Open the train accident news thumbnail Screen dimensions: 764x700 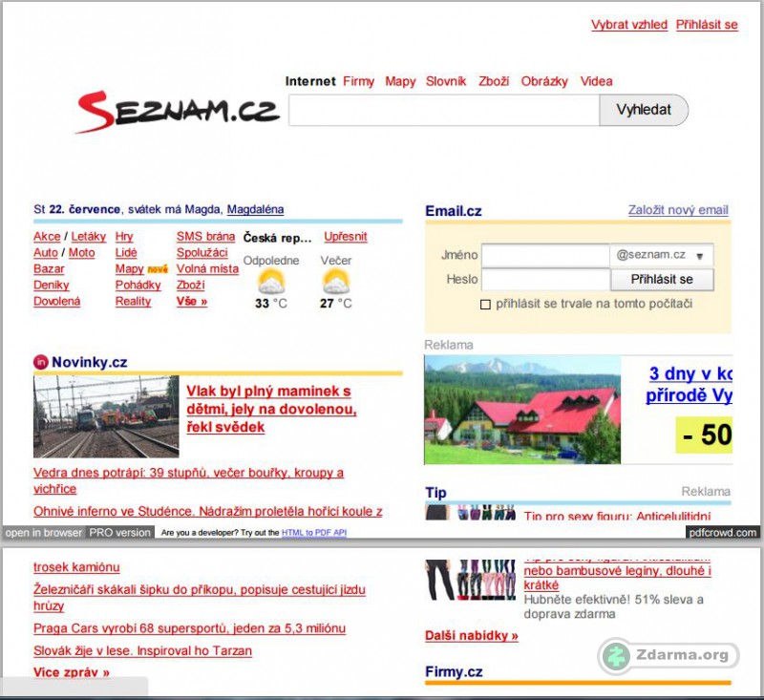106,416
